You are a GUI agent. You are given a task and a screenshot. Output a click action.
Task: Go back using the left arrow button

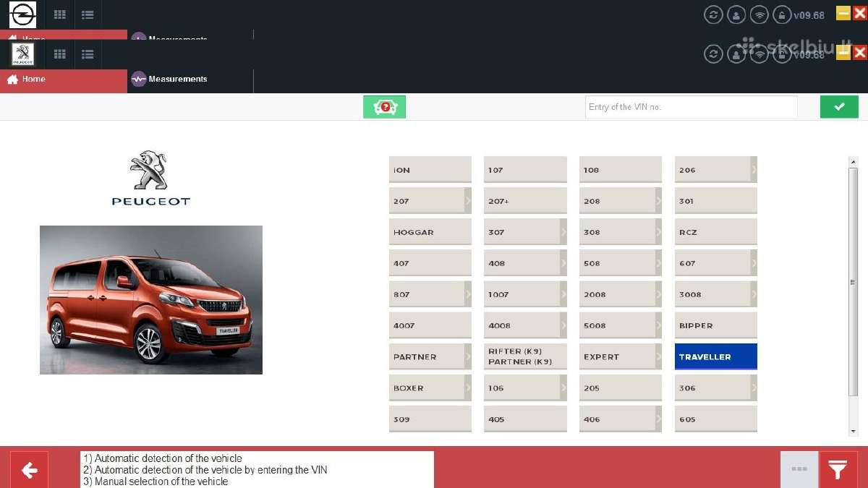[30, 471]
